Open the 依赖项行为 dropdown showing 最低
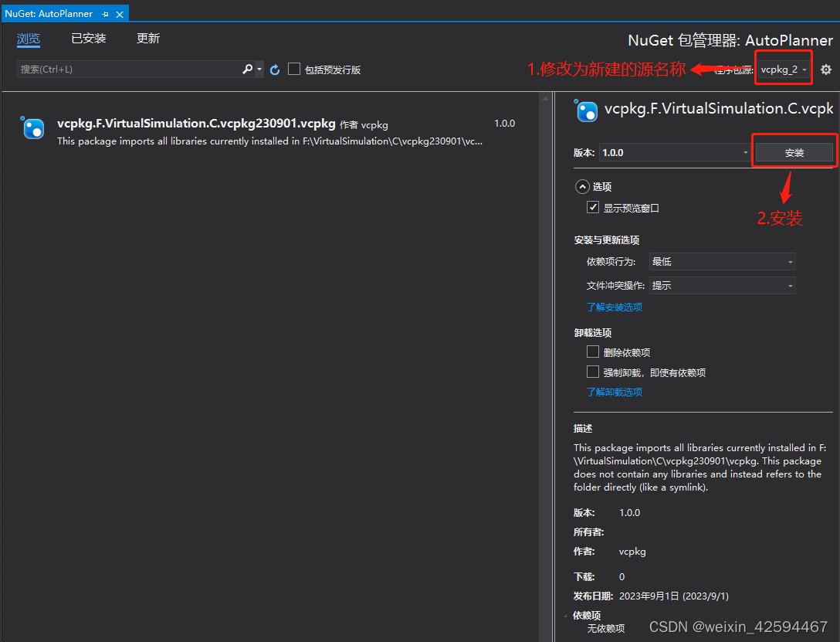 (x=722, y=262)
